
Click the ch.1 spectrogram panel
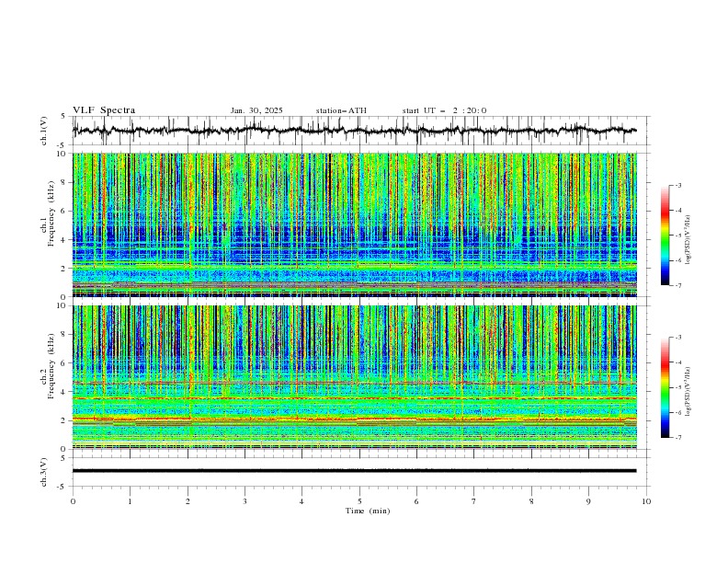tap(355, 224)
